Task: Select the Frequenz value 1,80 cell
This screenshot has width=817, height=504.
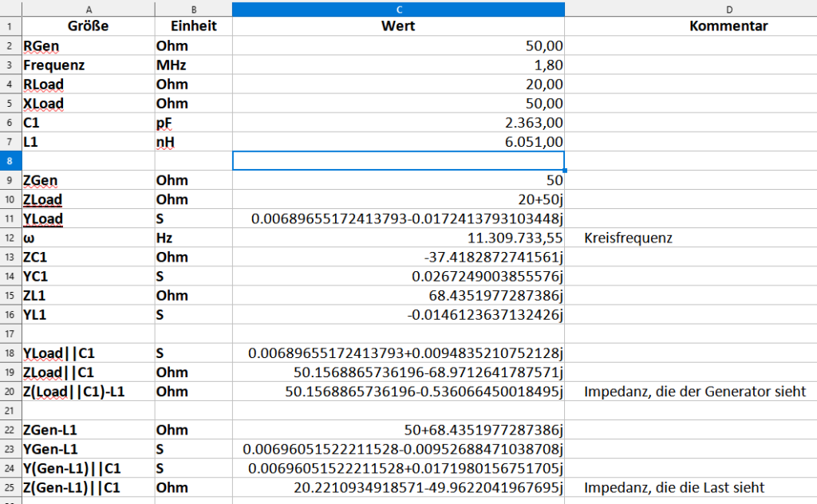Action: [399, 65]
